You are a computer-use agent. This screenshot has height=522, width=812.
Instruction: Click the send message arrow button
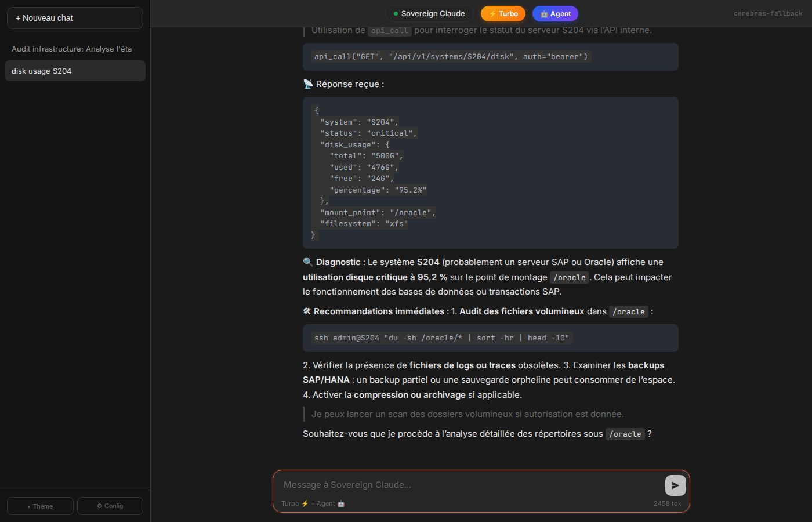[x=675, y=485]
